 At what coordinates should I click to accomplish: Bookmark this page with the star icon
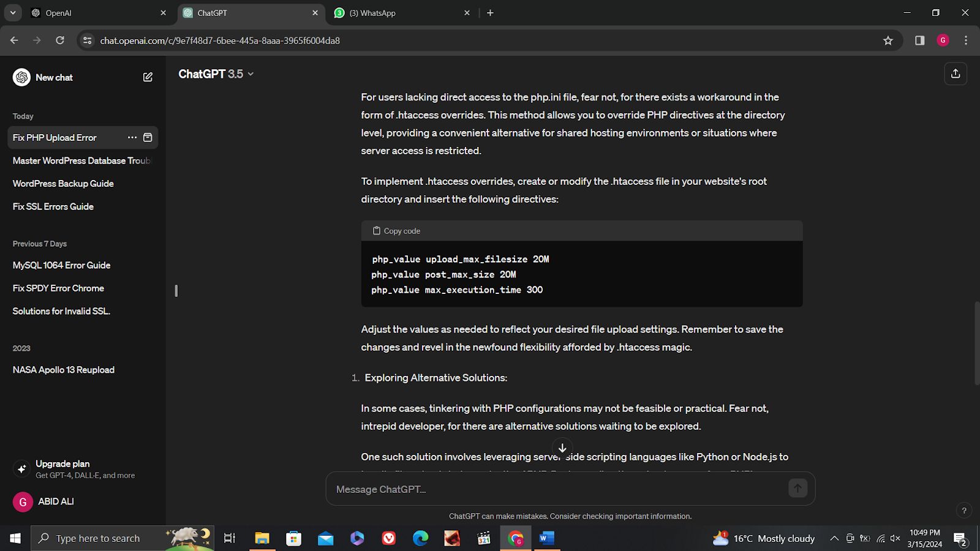(x=888, y=40)
